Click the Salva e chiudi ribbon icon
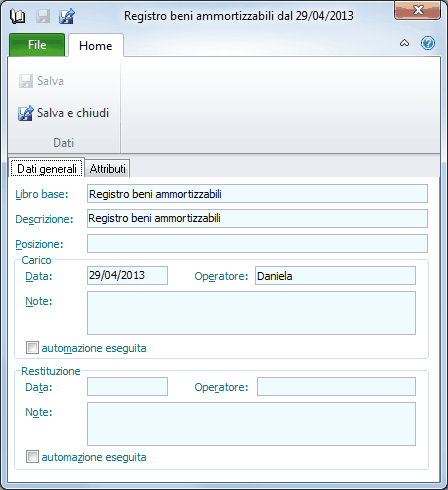The height and width of the screenshot is (490, 448). click(26, 113)
